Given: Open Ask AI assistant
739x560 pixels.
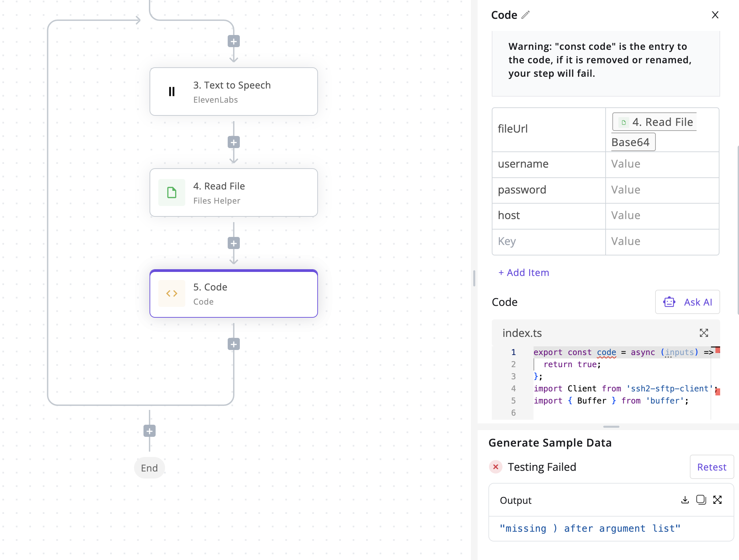Looking at the screenshot, I should 687,302.
